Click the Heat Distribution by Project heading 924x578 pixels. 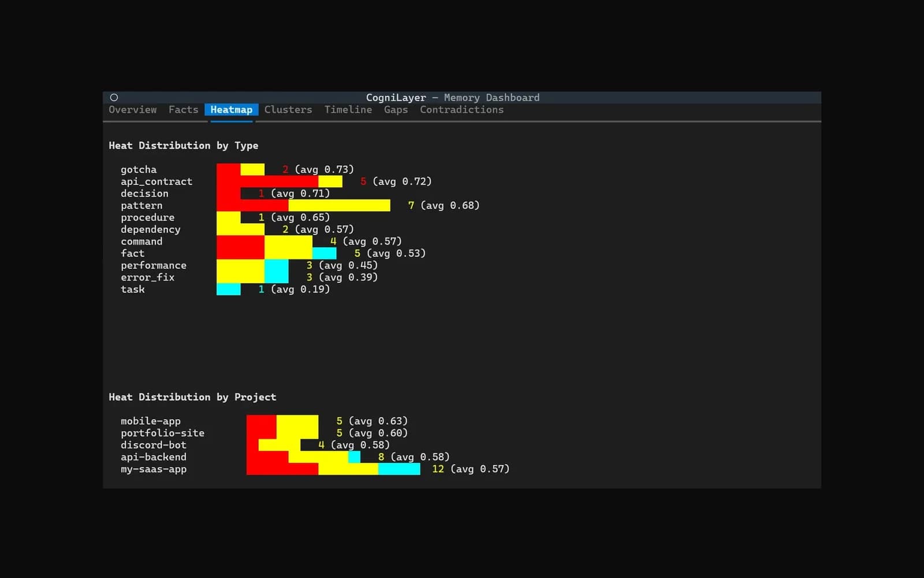tap(192, 397)
